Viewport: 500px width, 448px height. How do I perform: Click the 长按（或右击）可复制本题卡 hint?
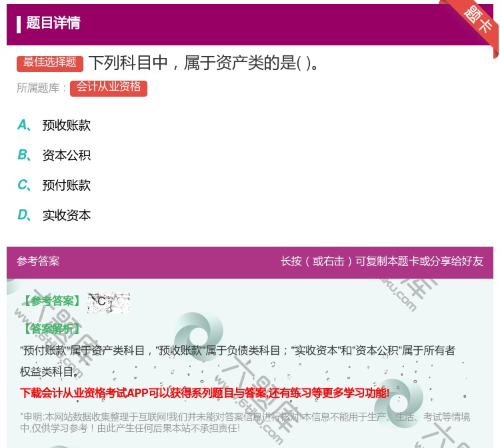point(382,261)
